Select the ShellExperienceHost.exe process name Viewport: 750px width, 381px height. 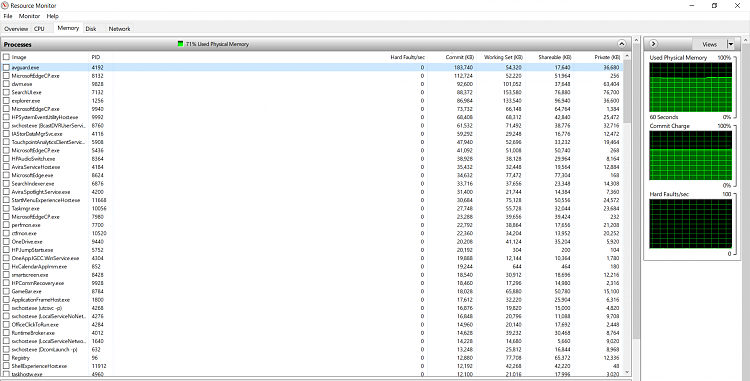click(x=39, y=366)
